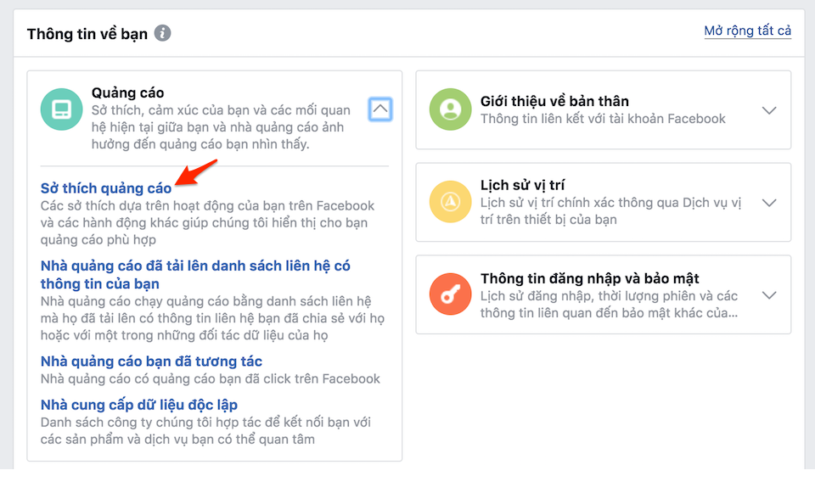Screen dimensions: 815x504
Task: Click description 'Các sở thích dựa trên hoạt động của bạn'
Action: coord(207,222)
